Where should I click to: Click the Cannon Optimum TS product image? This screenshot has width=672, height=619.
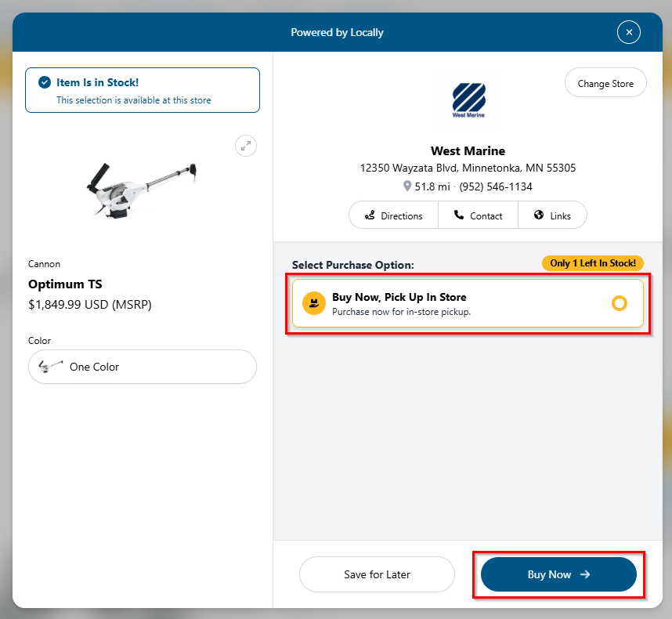click(142, 190)
